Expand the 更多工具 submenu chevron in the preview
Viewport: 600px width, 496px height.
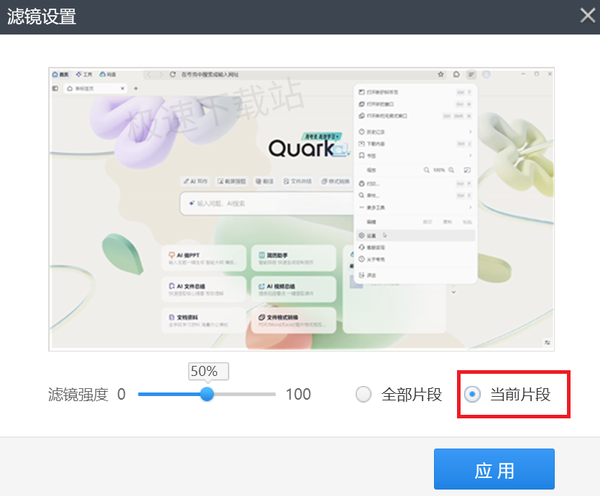click(470, 207)
